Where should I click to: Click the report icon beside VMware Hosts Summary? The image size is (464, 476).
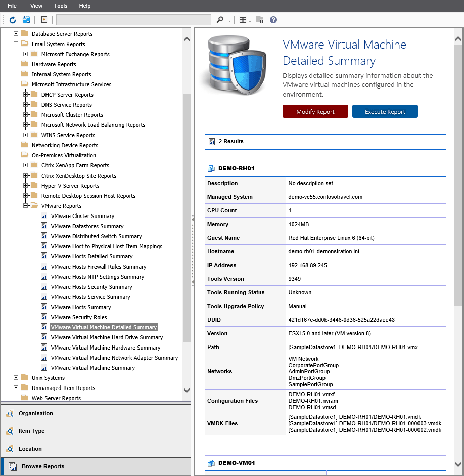click(x=43, y=307)
